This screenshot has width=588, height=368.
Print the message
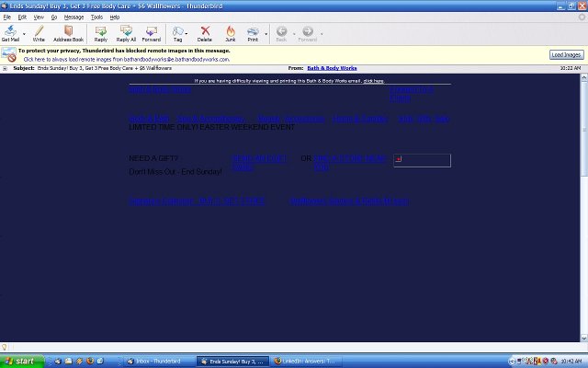253,33
